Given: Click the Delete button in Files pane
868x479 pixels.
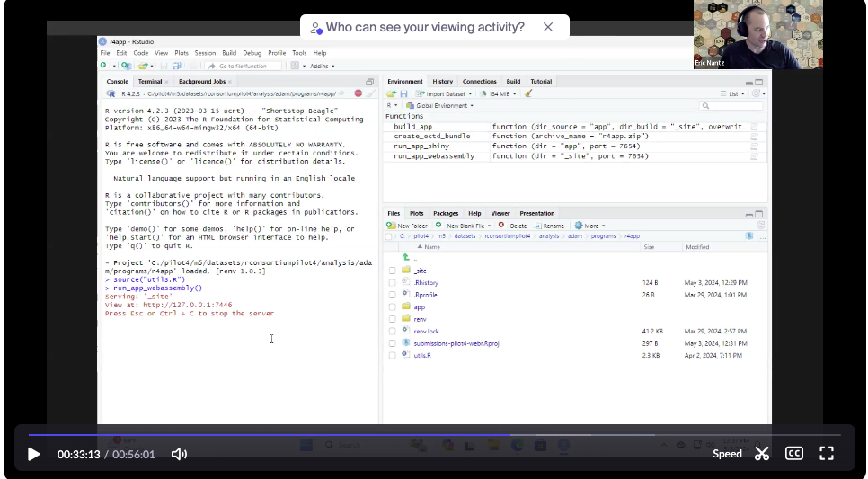Looking at the screenshot, I should click(x=514, y=226).
